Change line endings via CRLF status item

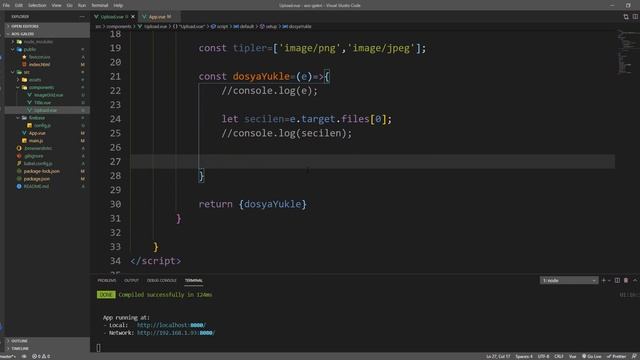559,357
